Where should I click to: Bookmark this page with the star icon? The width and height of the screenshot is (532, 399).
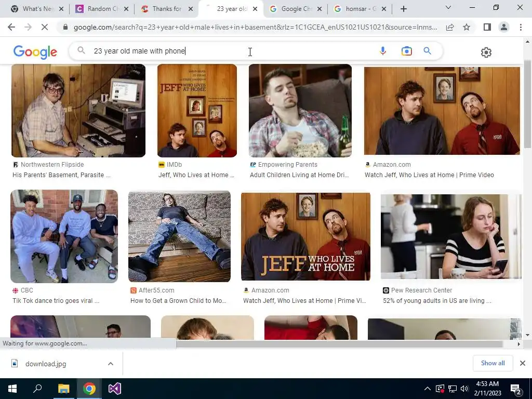pos(467,27)
